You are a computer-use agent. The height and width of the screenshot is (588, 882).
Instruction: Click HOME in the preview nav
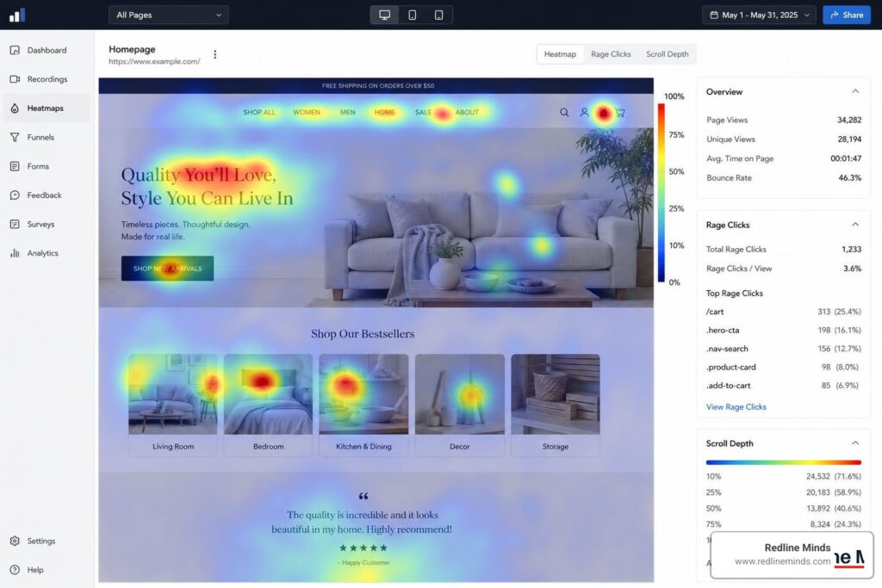[385, 113]
